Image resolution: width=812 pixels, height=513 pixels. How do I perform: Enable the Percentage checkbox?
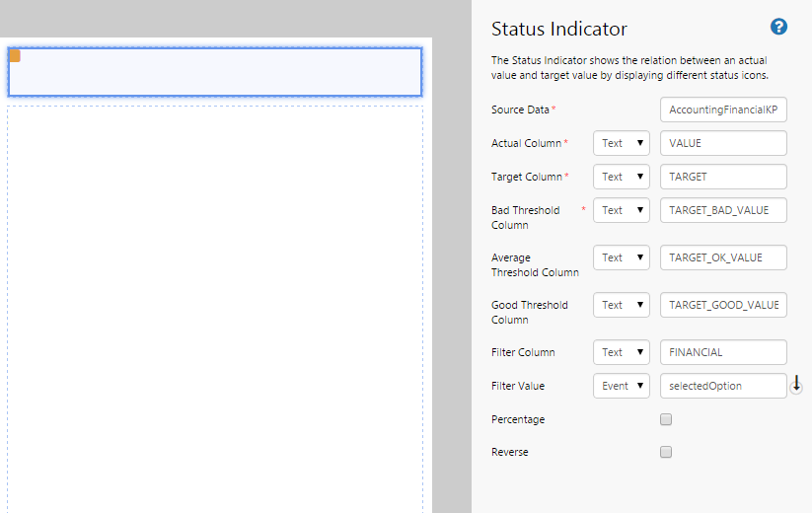(666, 419)
